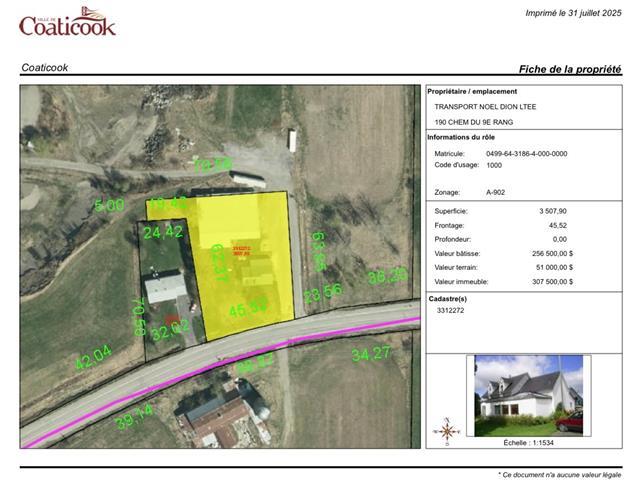Click the 45,52 frontage label on map
Screen dimensions: 640x480
(x=248, y=311)
